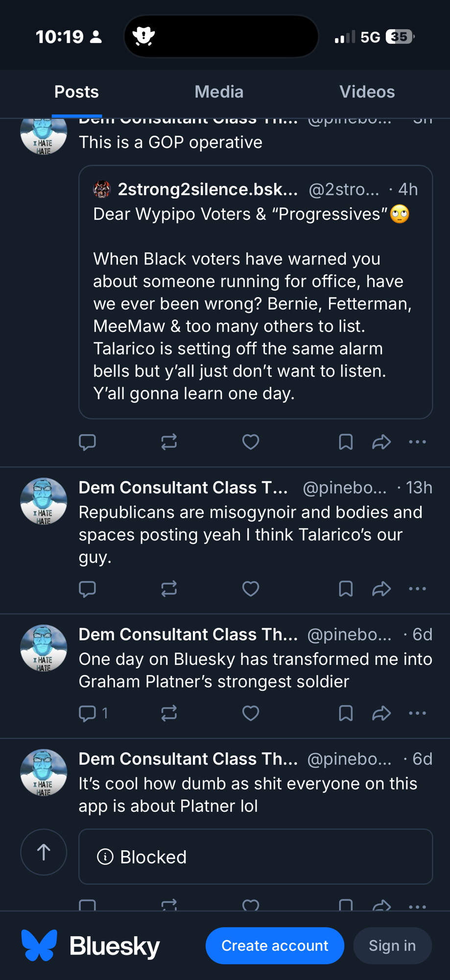Tap the Blocked quoted post box
Viewport: 450px width, 980px height.
pos(255,857)
